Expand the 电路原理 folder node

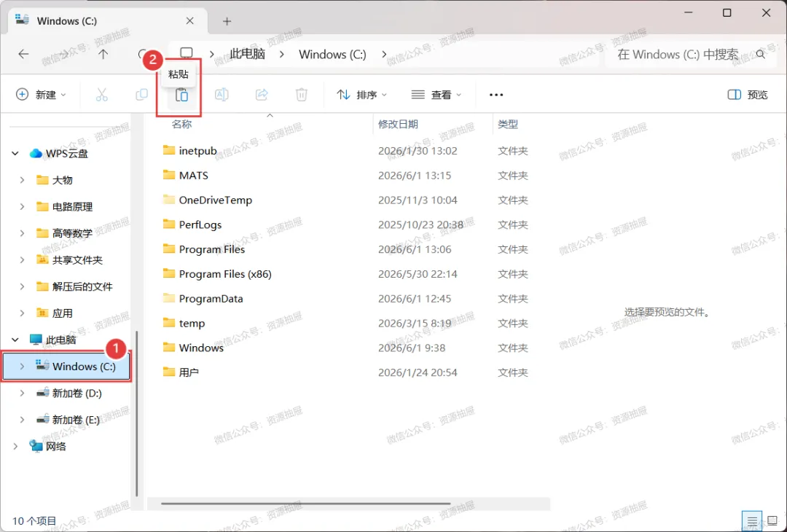[x=22, y=206]
